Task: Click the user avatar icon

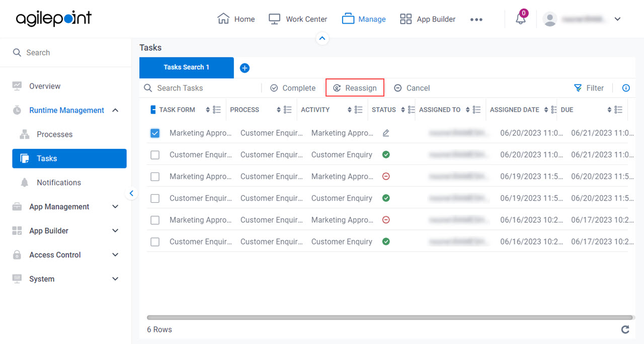Action: [550, 19]
